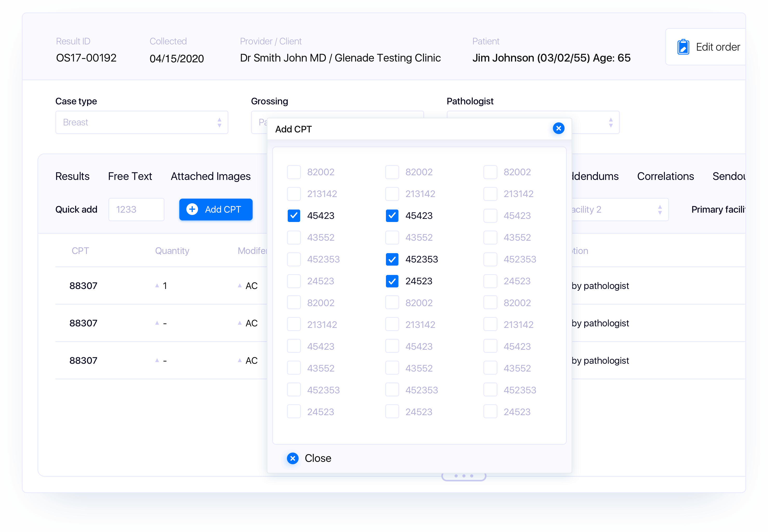Expand the Facility 2 dropdown
This screenshot has width=768, height=532.
[659, 210]
